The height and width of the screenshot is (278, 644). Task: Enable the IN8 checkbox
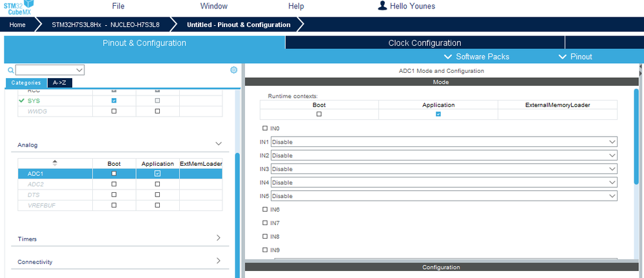264,237
